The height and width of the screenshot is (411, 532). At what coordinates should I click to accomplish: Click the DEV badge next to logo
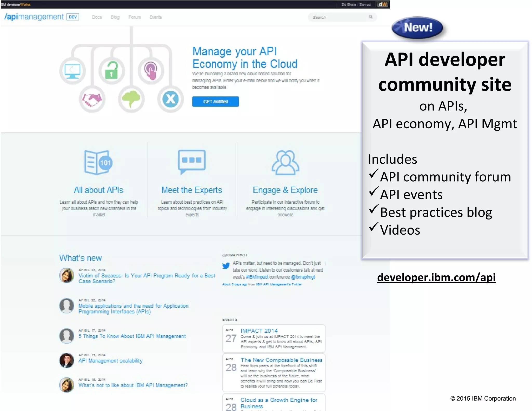[73, 17]
